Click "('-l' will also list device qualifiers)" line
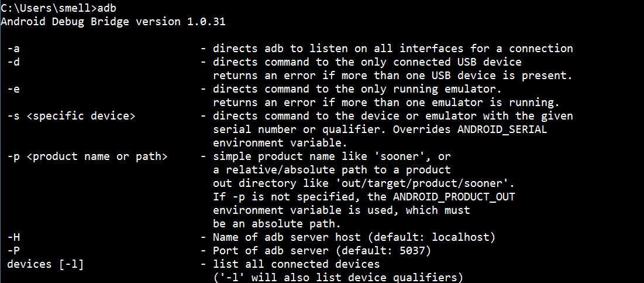Screen dimensions: 644x283 click(338, 278)
